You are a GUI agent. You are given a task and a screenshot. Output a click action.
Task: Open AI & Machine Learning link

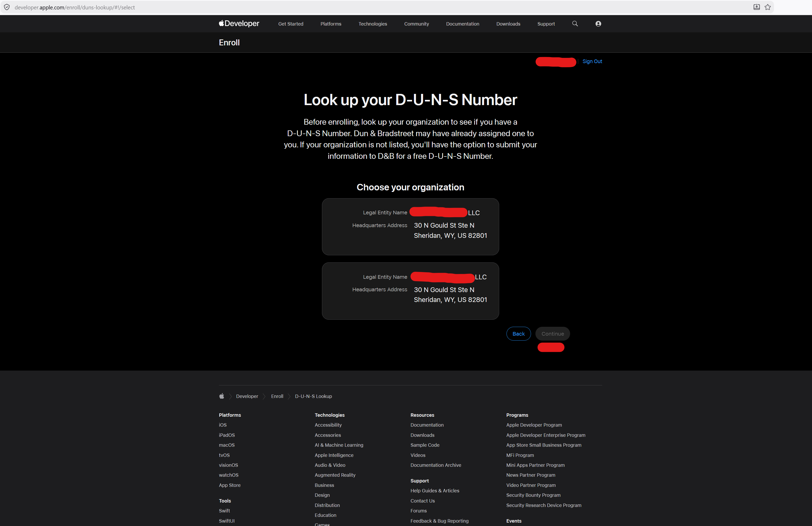pos(339,445)
